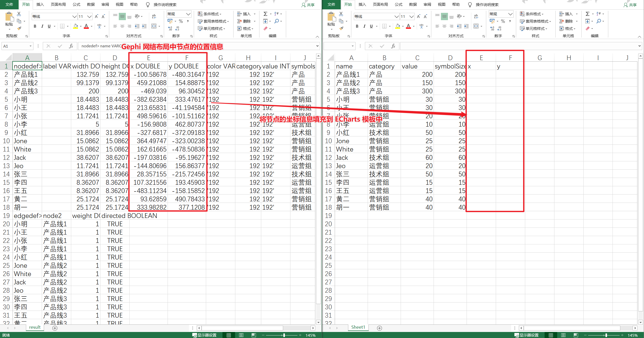Decrease font size in left window

[103, 17]
